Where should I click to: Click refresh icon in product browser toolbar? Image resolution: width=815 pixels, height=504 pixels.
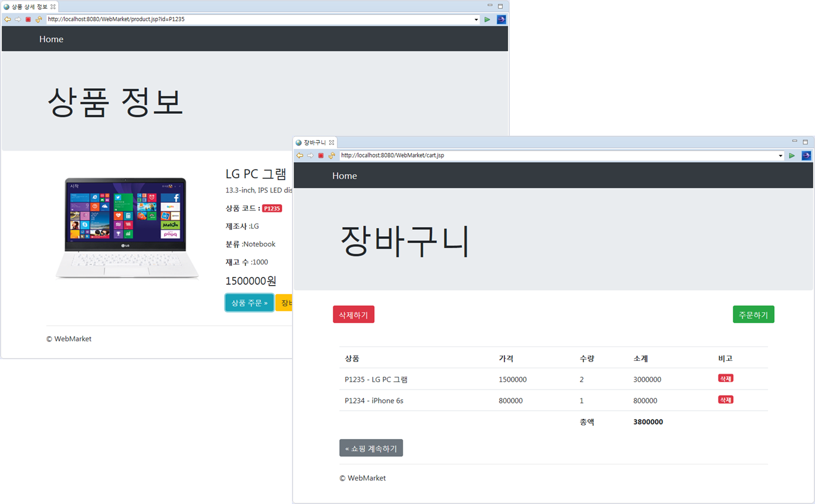click(39, 20)
